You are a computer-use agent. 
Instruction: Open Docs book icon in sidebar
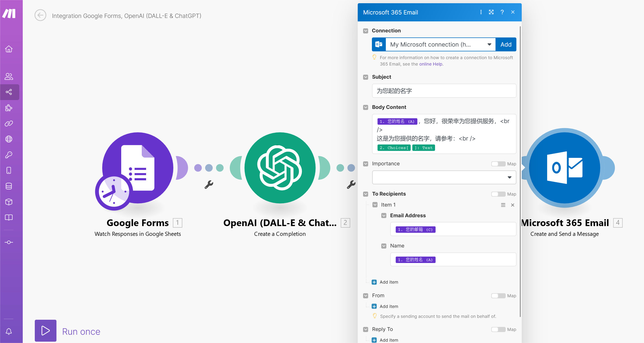9,218
